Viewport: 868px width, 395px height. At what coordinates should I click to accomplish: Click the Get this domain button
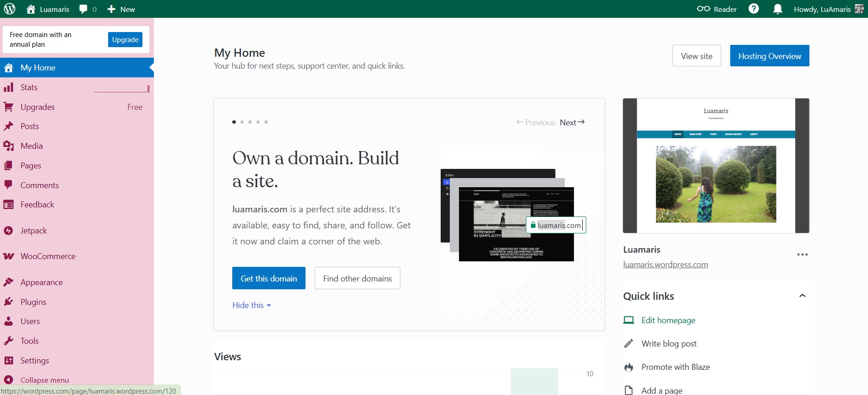coord(269,278)
